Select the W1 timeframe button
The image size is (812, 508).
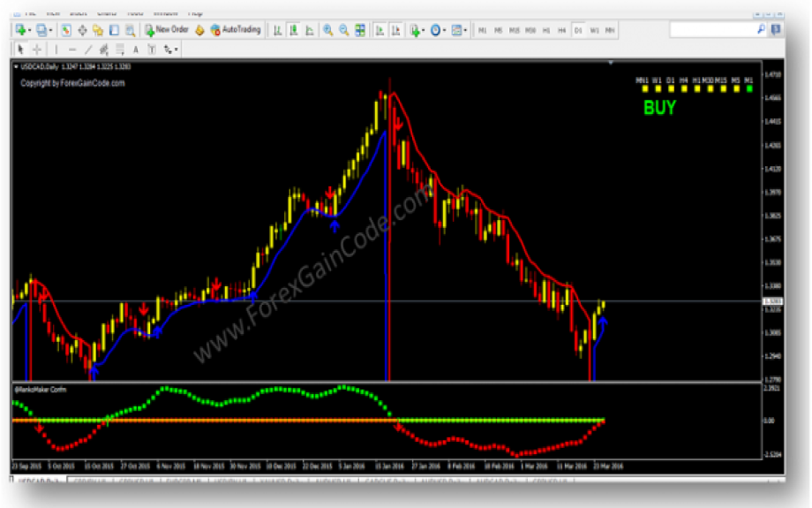pyautogui.click(x=594, y=30)
